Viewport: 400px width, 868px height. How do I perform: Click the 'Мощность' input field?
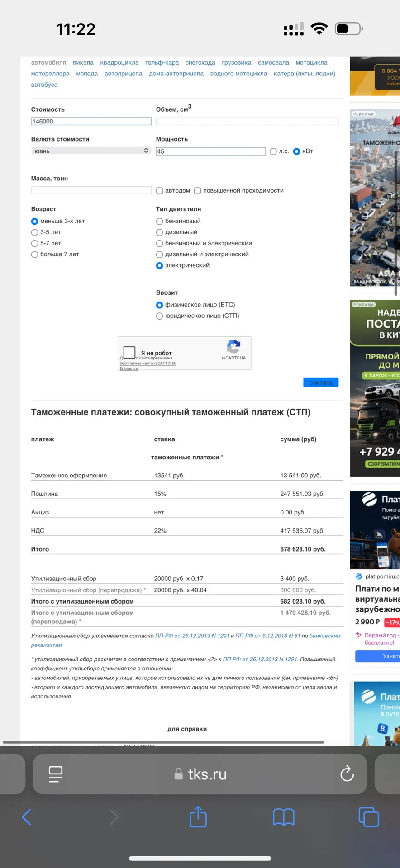[x=210, y=151]
